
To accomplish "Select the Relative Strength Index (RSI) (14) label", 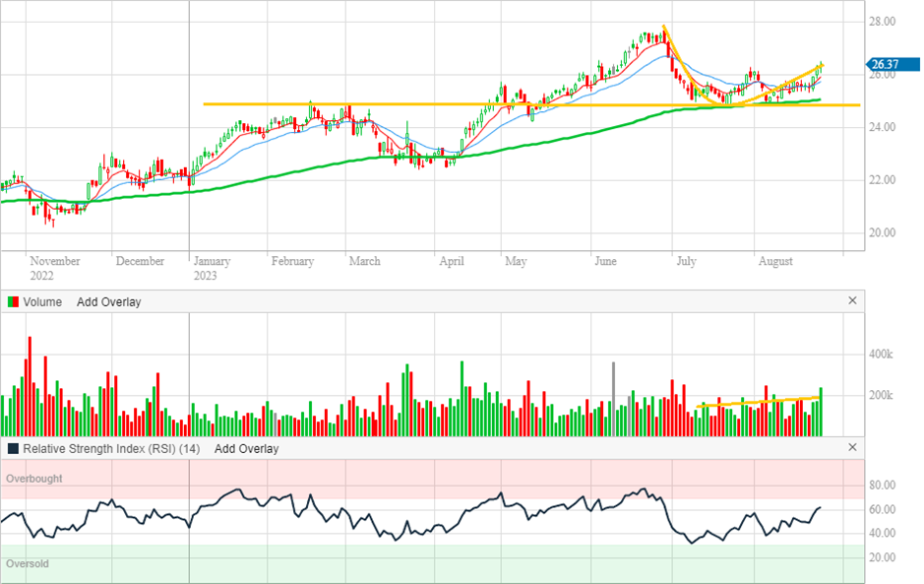I will click(x=111, y=449).
